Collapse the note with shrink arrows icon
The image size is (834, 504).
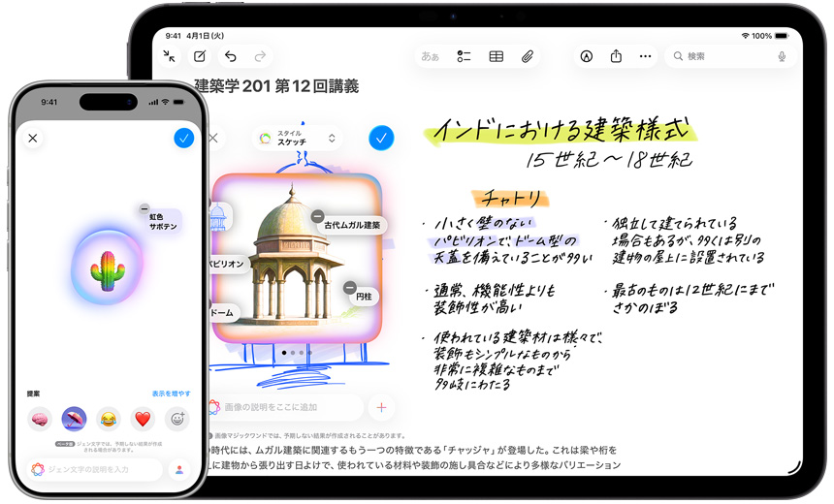click(170, 56)
